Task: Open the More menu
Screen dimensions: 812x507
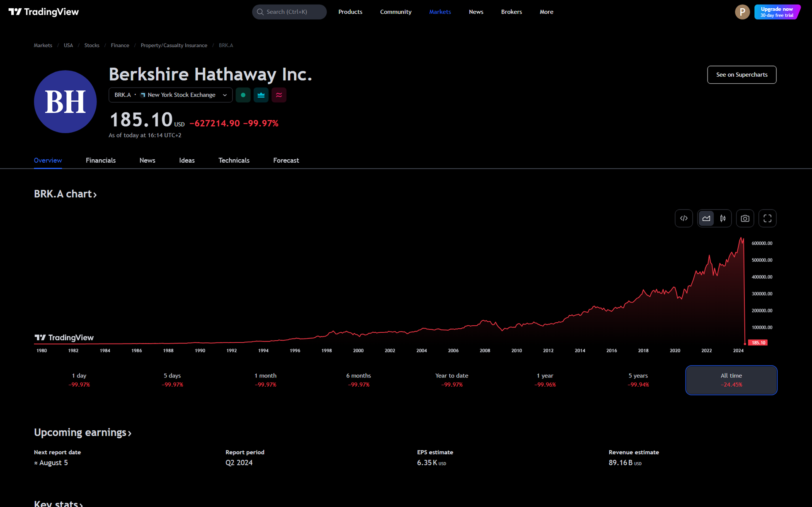Action: [x=546, y=12]
